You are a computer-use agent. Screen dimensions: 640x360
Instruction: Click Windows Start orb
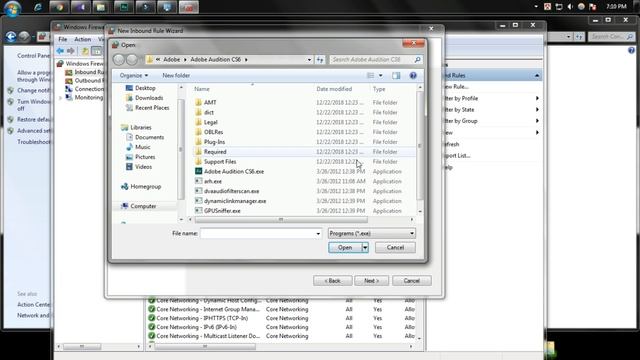[x=12, y=9]
